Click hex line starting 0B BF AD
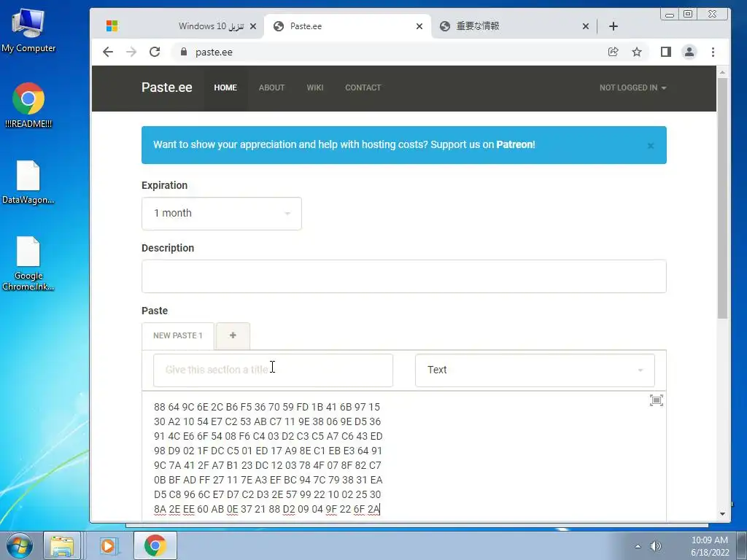This screenshot has height=560, width=747. (268, 480)
